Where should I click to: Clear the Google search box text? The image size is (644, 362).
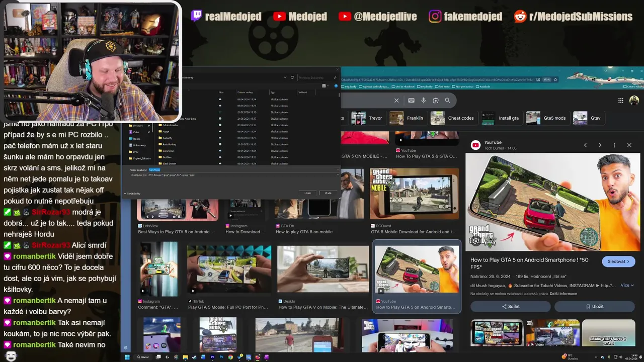pos(396,101)
